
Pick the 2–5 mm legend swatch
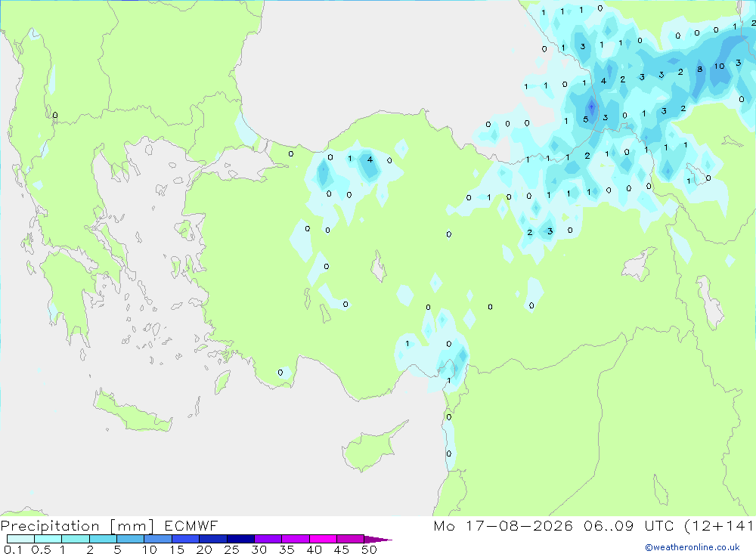(103, 539)
